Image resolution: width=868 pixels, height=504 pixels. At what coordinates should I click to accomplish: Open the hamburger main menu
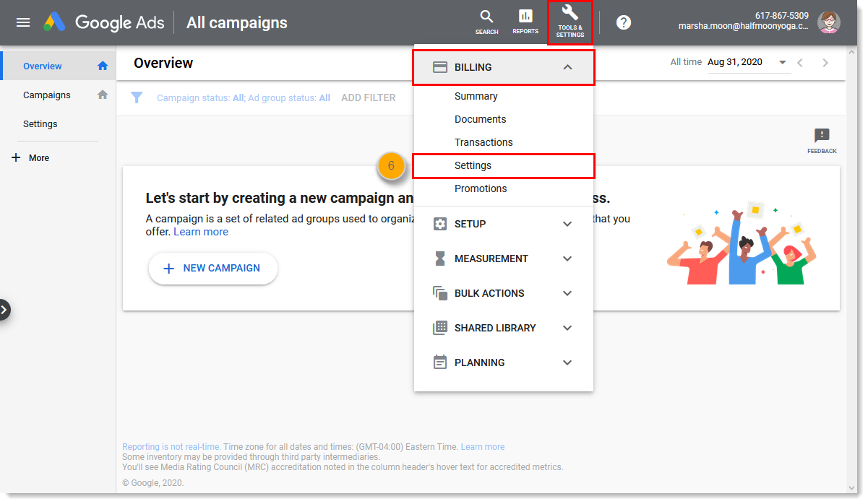[23, 22]
